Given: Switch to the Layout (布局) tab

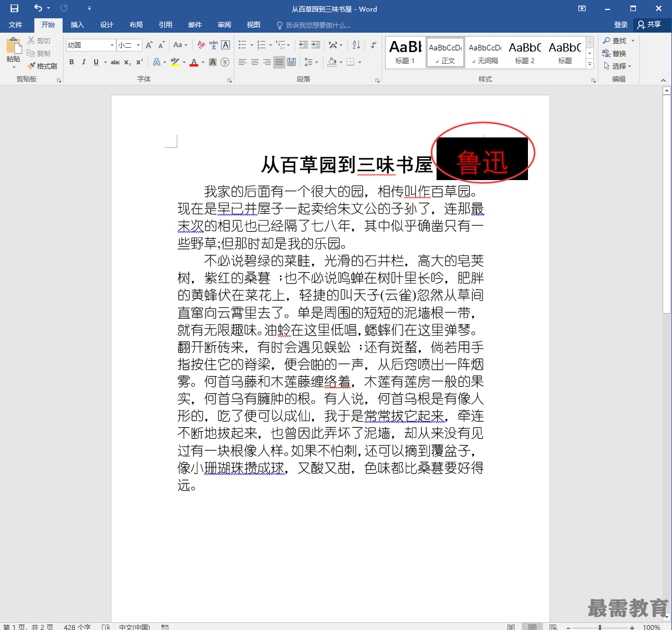Looking at the screenshot, I should (x=136, y=24).
